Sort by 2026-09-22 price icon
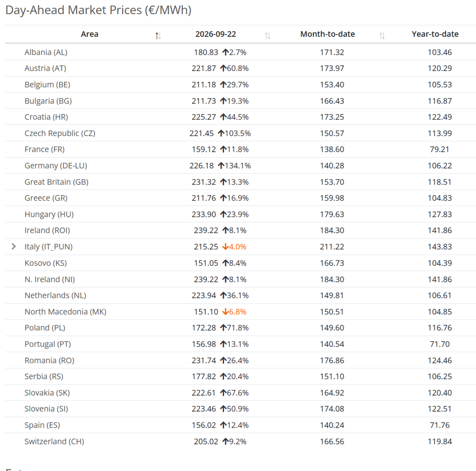Screen dimensions: 476x471 (x=268, y=36)
